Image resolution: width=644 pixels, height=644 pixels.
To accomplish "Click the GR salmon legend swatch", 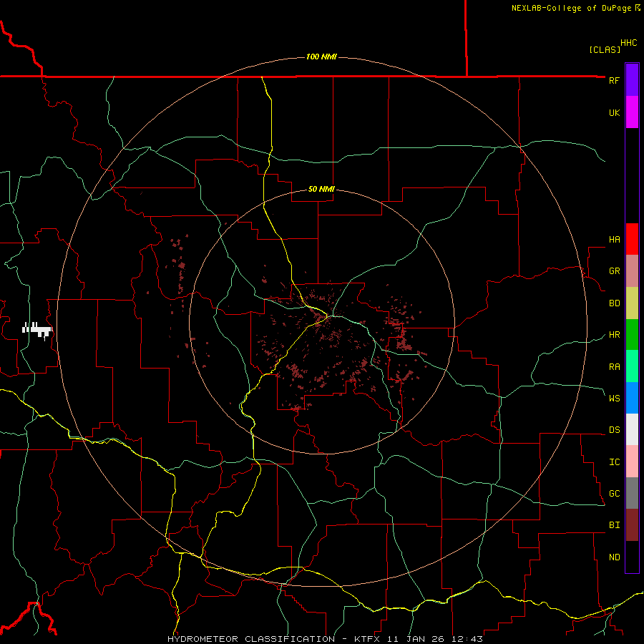I will 632,271.
